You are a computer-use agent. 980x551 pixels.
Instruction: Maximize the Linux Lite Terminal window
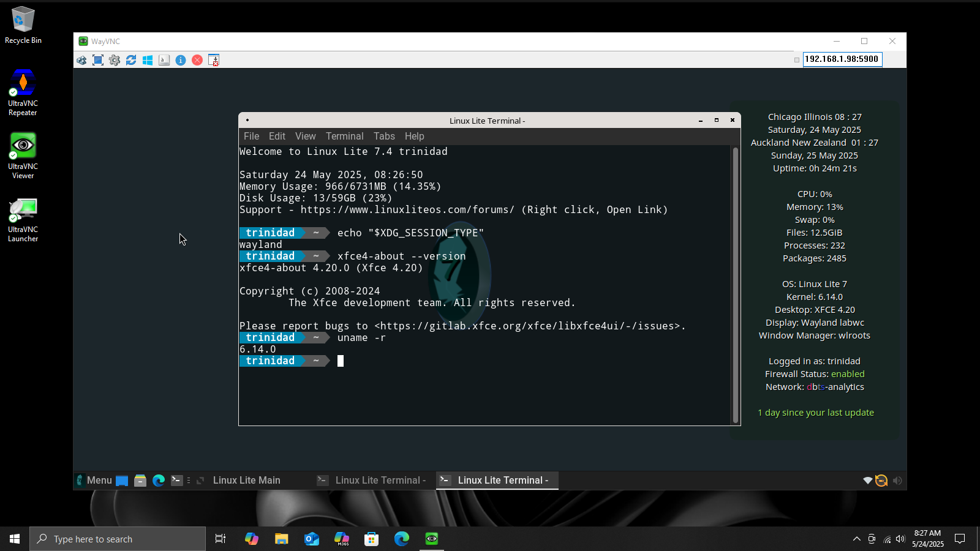716,121
